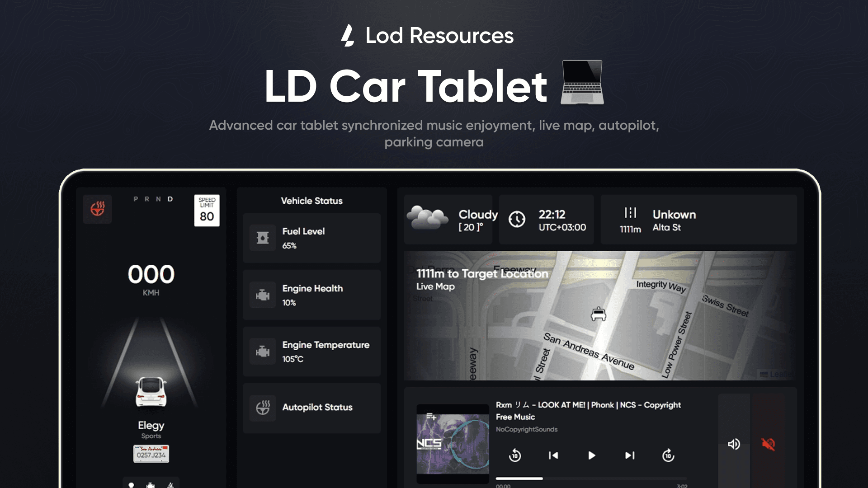Fast-forward the song 10 seconds

668,455
